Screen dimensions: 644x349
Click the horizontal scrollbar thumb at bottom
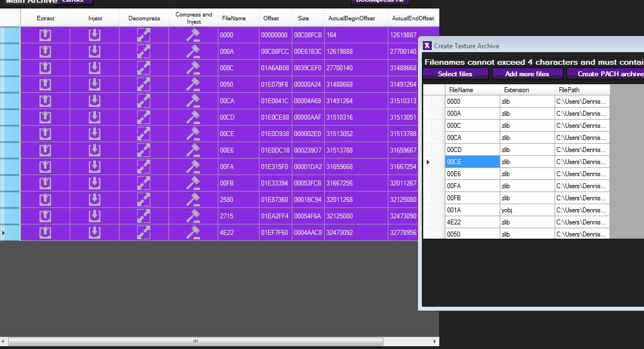point(195,341)
